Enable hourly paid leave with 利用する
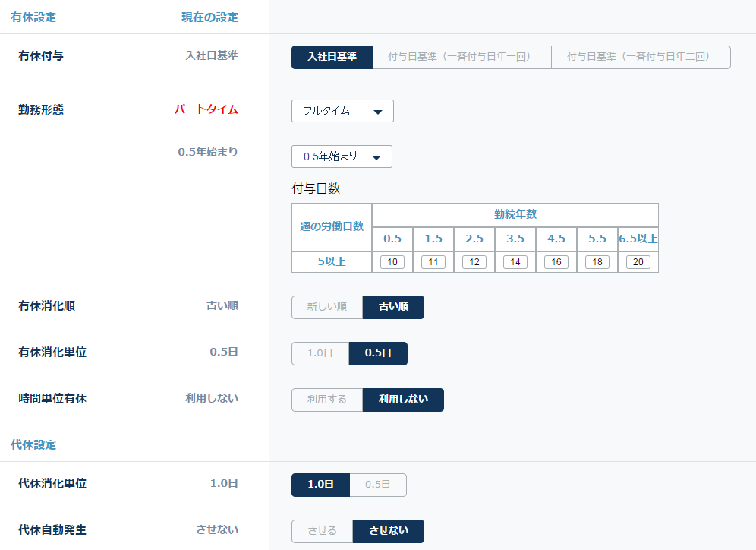 pyautogui.click(x=327, y=400)
